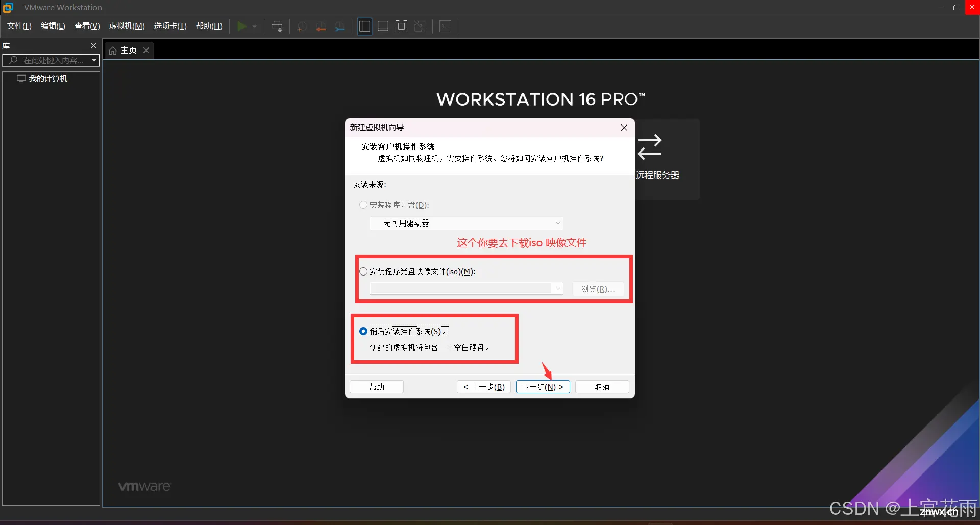Proceed with 下一步(N) button
The height and width of the screenshot is (525, 980).
pyautogui.click(x=543, y=387)
